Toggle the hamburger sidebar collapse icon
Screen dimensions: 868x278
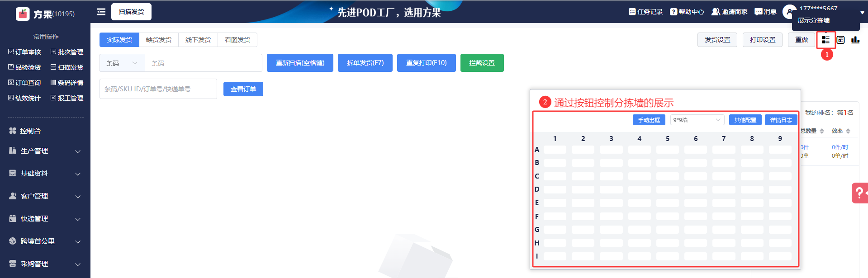[x=101, y=12]
